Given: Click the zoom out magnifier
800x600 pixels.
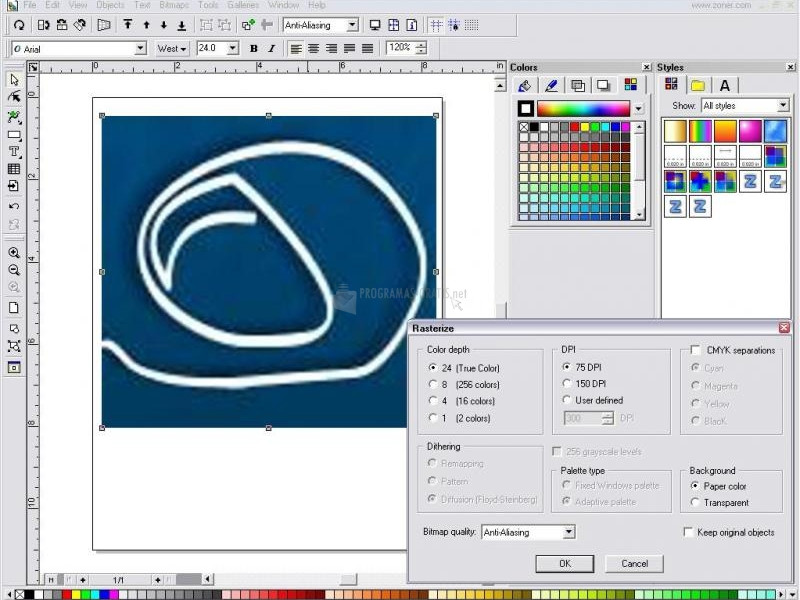Looking at the screenshot, I should pyautogui.click(x=14, y=270).
